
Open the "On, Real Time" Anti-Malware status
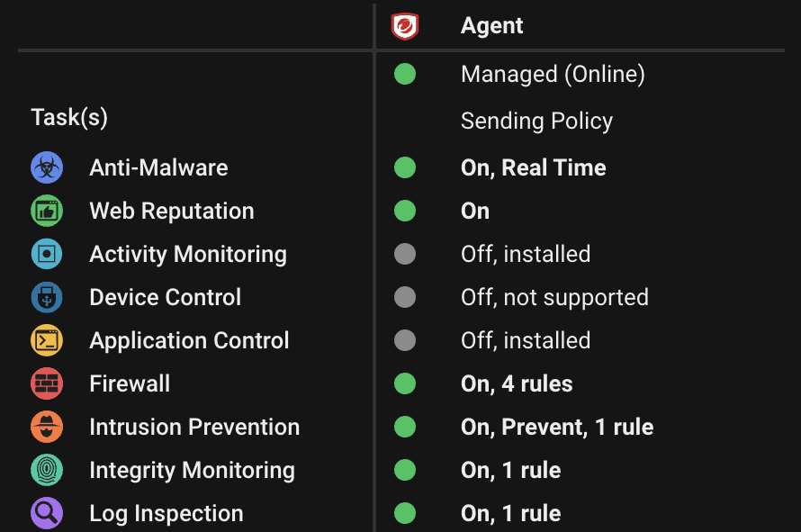click(533, 167)
